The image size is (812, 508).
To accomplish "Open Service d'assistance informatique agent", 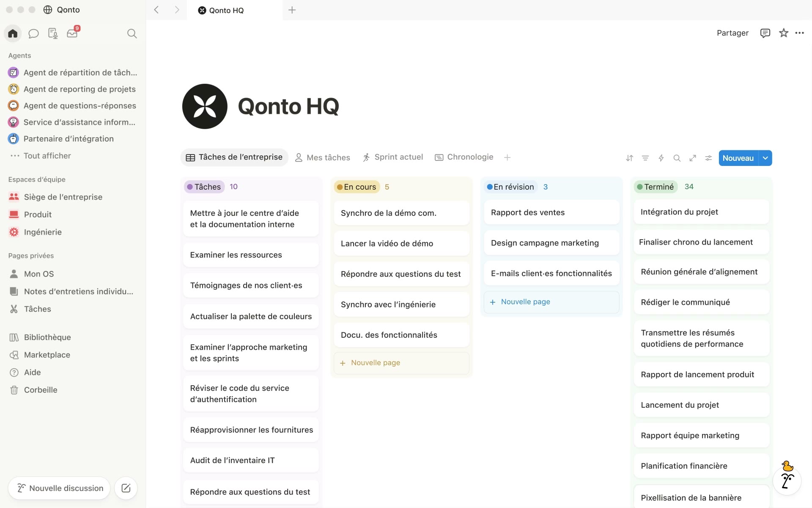I will 73,122.
